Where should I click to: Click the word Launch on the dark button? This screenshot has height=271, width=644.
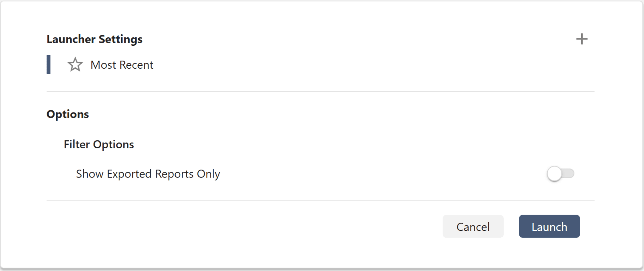pos(549,227)
